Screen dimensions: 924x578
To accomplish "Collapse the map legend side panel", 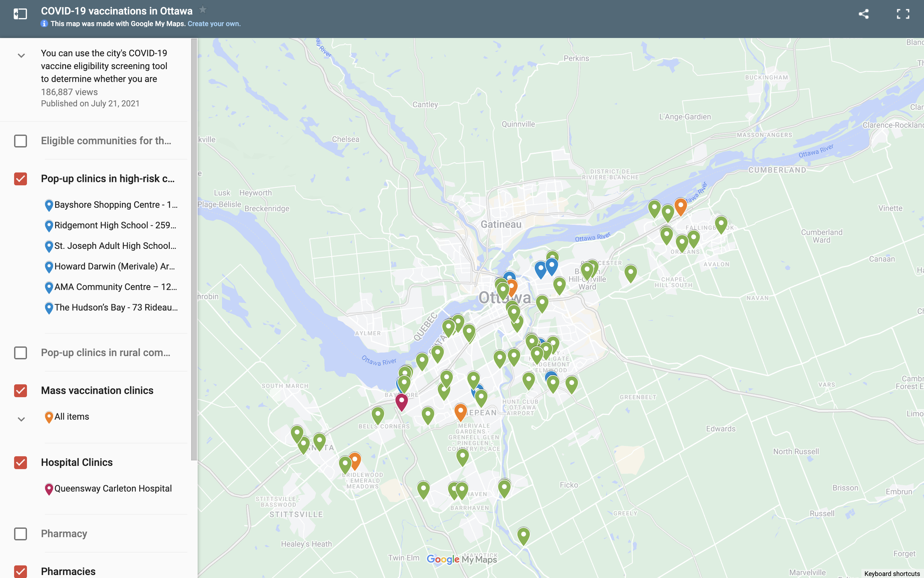I will [x=20, y=14].
